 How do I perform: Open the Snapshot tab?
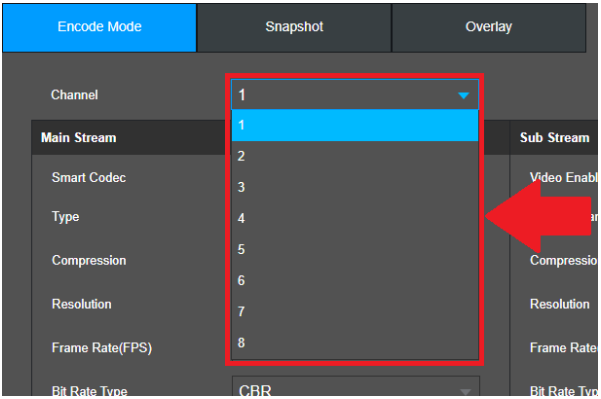[294, 28]
